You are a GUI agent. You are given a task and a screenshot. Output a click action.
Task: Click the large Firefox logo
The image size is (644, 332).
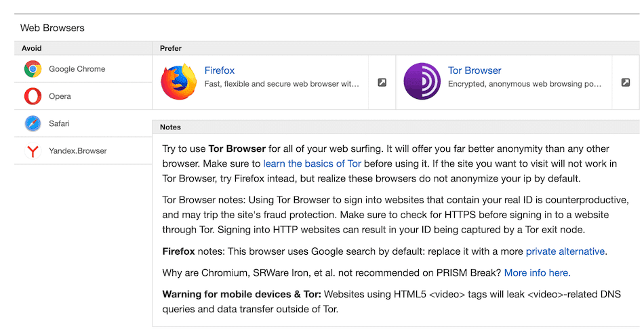click(178, 82)
